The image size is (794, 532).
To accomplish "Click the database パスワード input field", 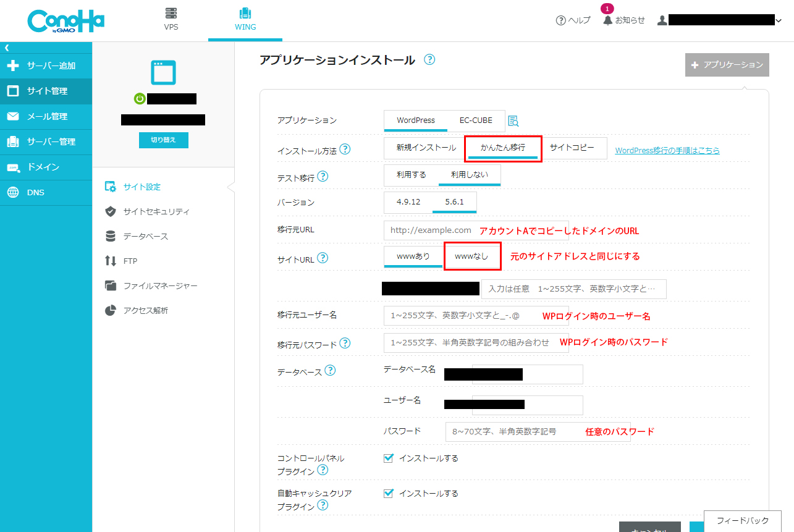I will (x=538, y=432).
